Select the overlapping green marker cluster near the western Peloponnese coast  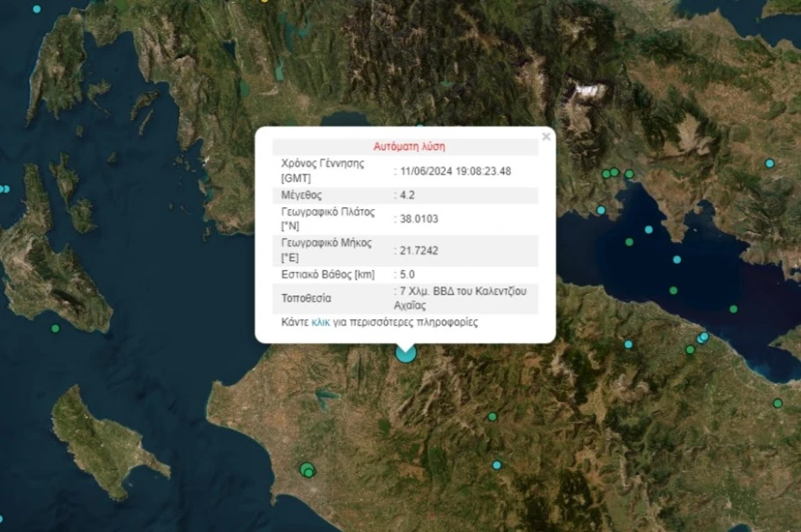(x=308, y=470)
